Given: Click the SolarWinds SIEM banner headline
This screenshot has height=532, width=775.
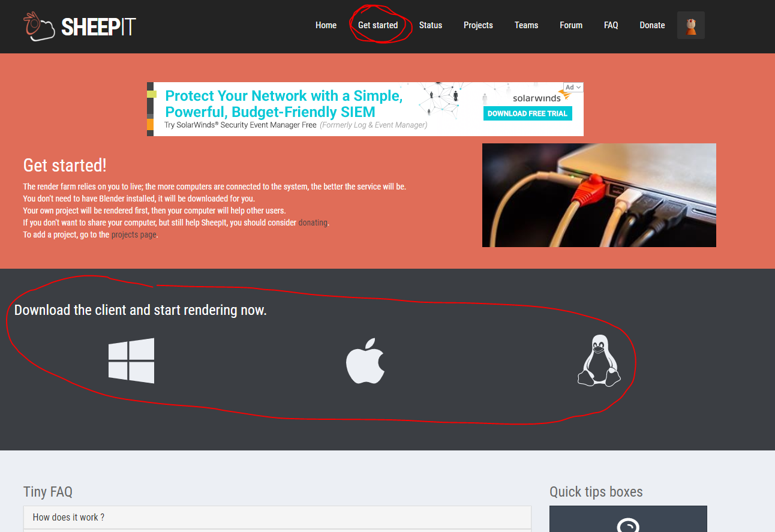Looking at the screenshot, I should point(283,104).
